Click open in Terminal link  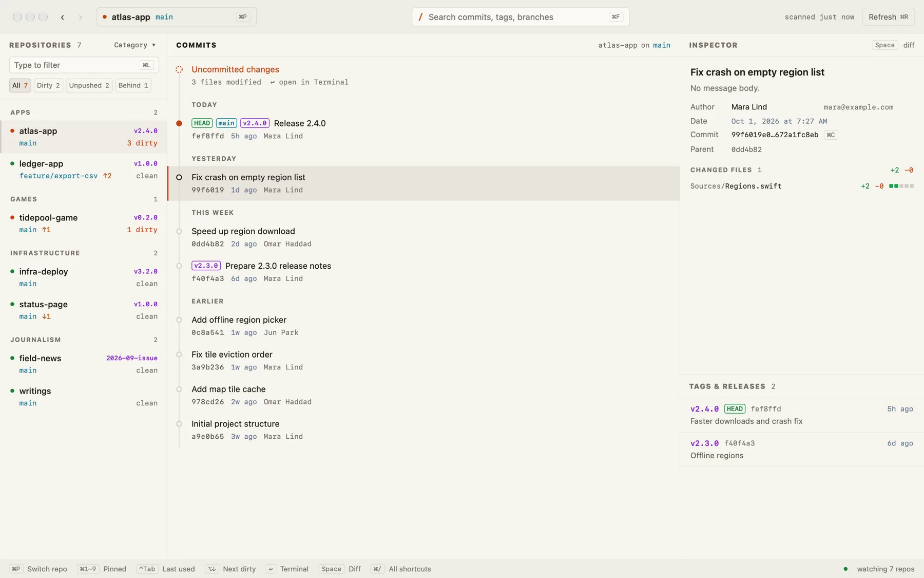point(310,82)
